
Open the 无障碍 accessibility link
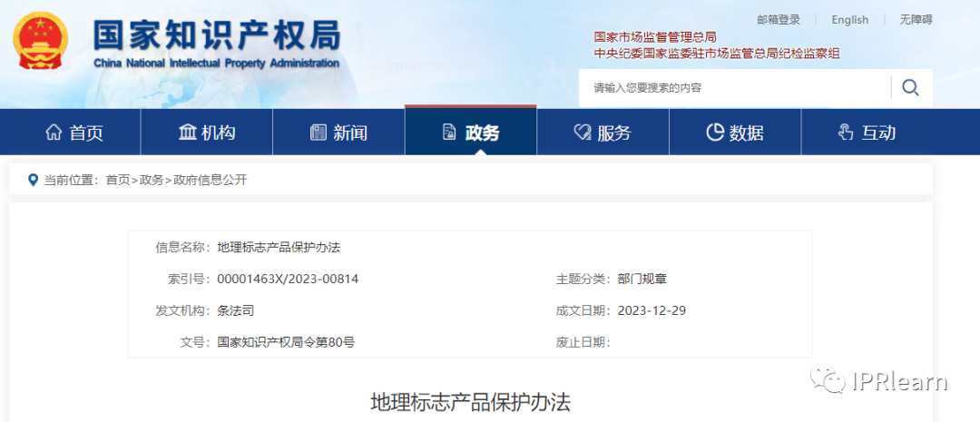click(x=916, y=20)
